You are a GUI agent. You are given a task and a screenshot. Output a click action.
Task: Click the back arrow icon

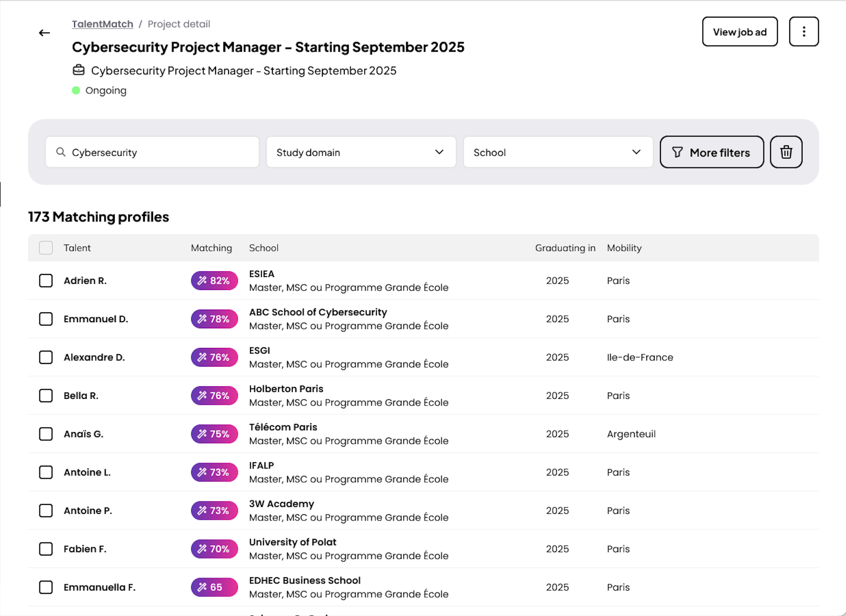44,33
